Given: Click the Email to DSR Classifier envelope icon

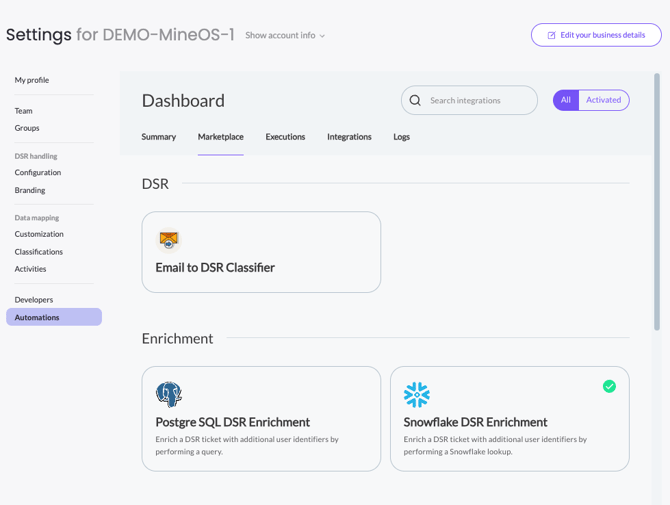Looking at the screenshot, I should click(169, 240).
